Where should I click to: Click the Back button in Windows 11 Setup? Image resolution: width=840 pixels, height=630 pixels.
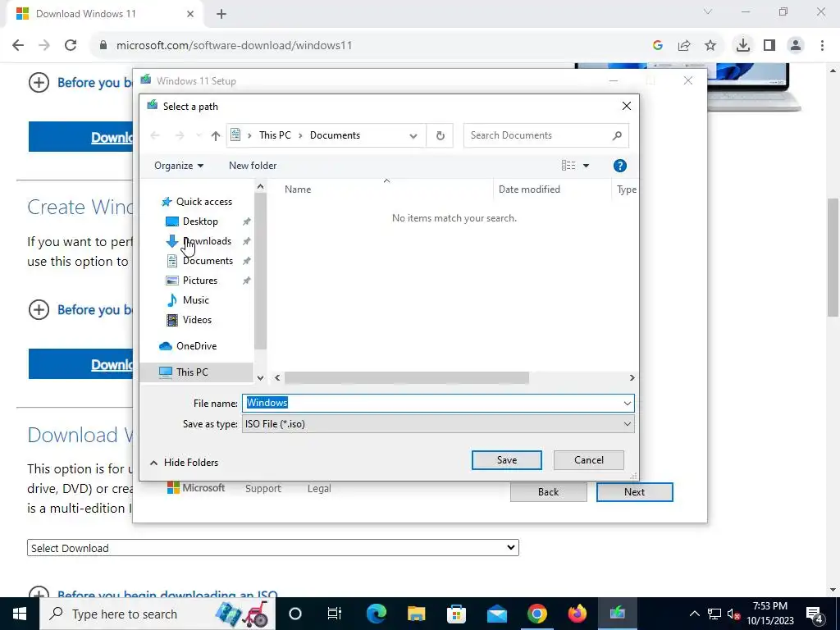tap(548, 492)
